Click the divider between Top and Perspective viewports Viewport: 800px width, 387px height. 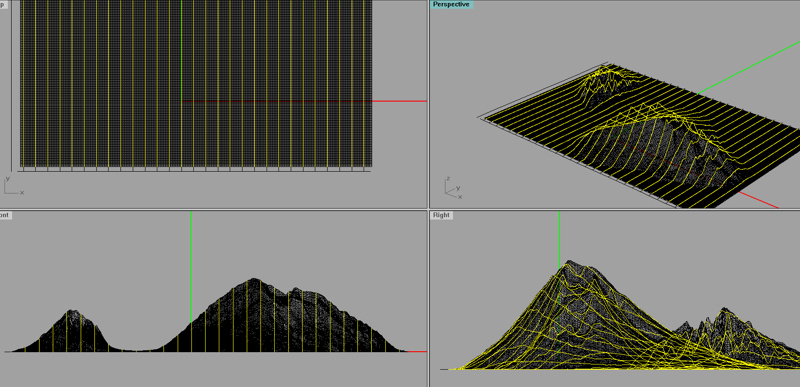click(x=428, y=104)
